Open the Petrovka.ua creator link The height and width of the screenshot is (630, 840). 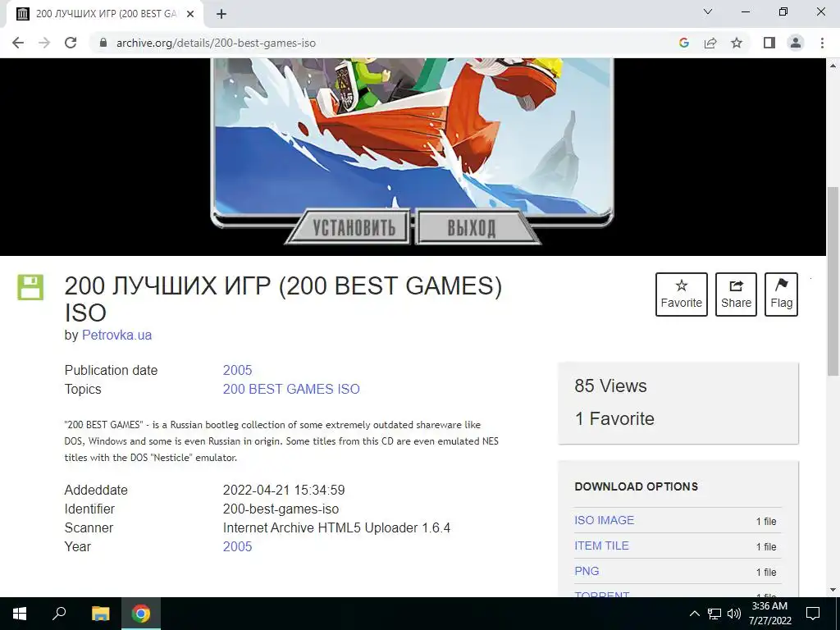click(116, 335)
